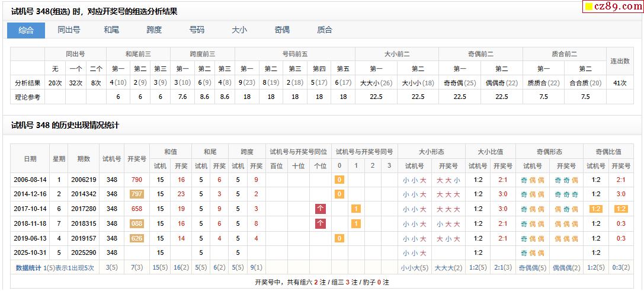The image size is (644, 291).
Task: Click the 数据统计 label in summary row
Action: [x=28, y=268]
